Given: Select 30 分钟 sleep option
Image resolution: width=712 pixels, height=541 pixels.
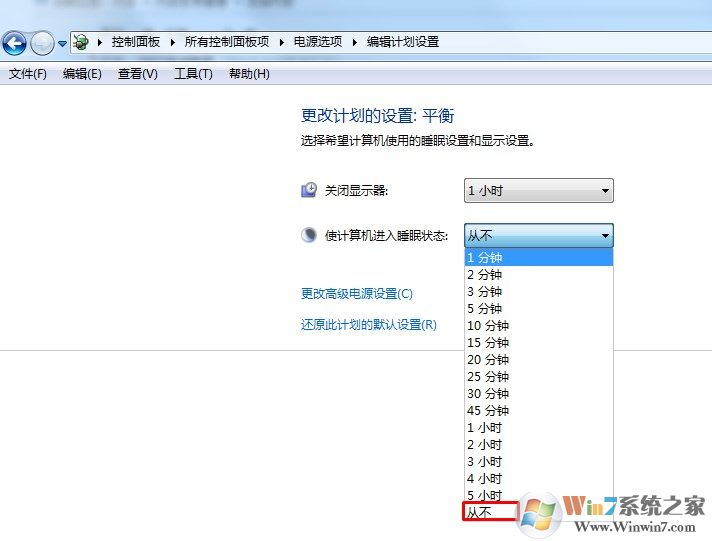Looking at the screenshot, I should [539, 393].
